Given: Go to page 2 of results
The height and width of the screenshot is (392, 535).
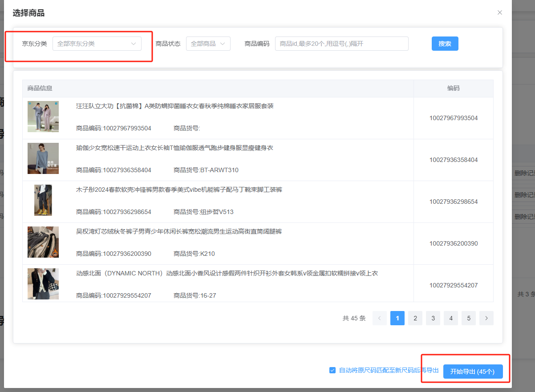Looking at the screenshot, I should pyautogui.click(x=415, y=318).
